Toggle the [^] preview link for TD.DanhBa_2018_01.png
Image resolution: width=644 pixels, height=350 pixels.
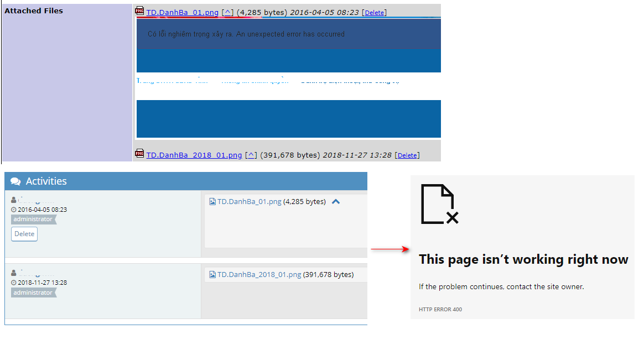click(x=250, y=155)
